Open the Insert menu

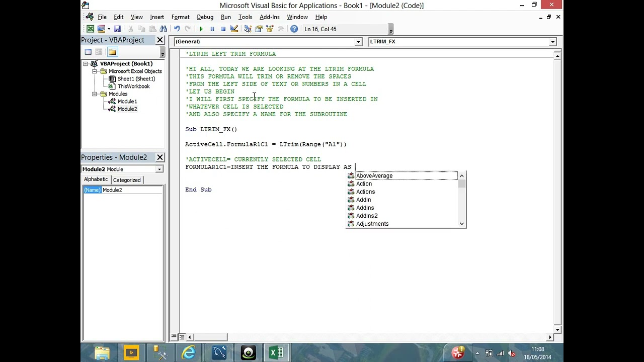click(157, 17)
